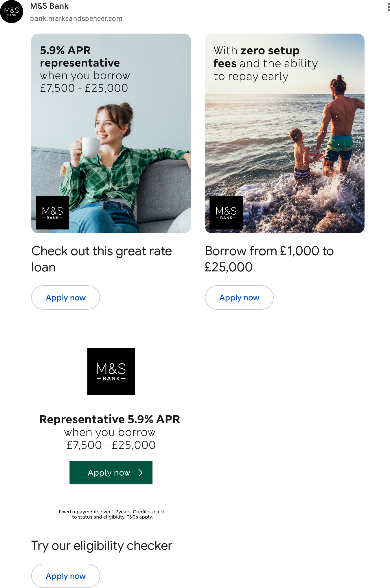Click the fixed repayments T&Cs fine print
390x588 pixels.
(x=112, y=514)
